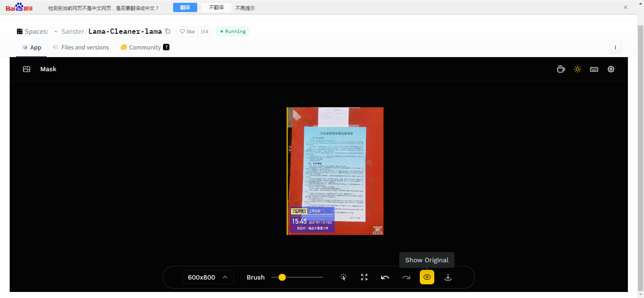The height and width of the screenshot is (298, 644).
Task: Click the blue translate button
Action: coord(185,8)
